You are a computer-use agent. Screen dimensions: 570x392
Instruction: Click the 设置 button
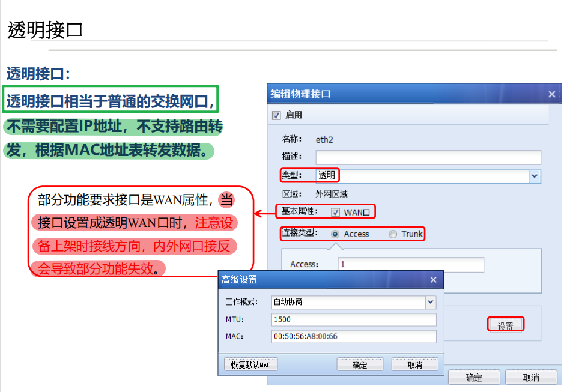tap(505, 325)
